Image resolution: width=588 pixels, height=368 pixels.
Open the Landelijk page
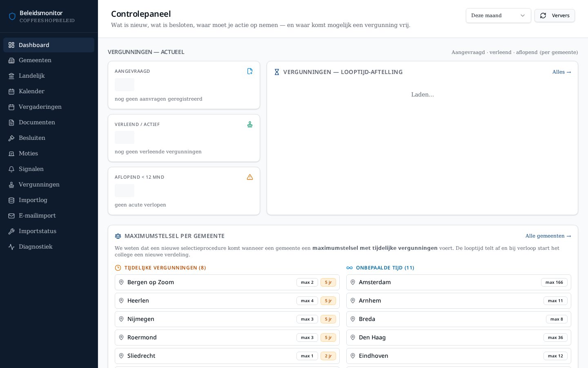(49, 76)
